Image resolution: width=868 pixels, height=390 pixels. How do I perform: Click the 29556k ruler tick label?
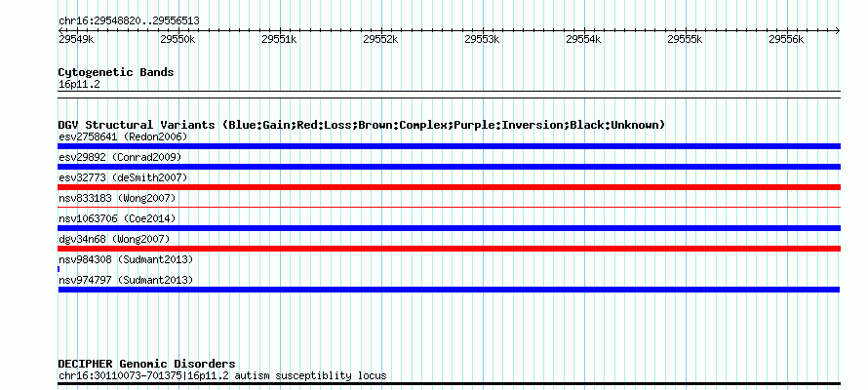[787, 39]
